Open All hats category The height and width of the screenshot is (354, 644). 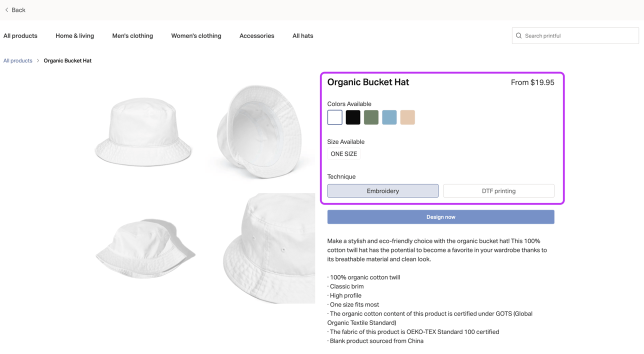pos(302,36)
